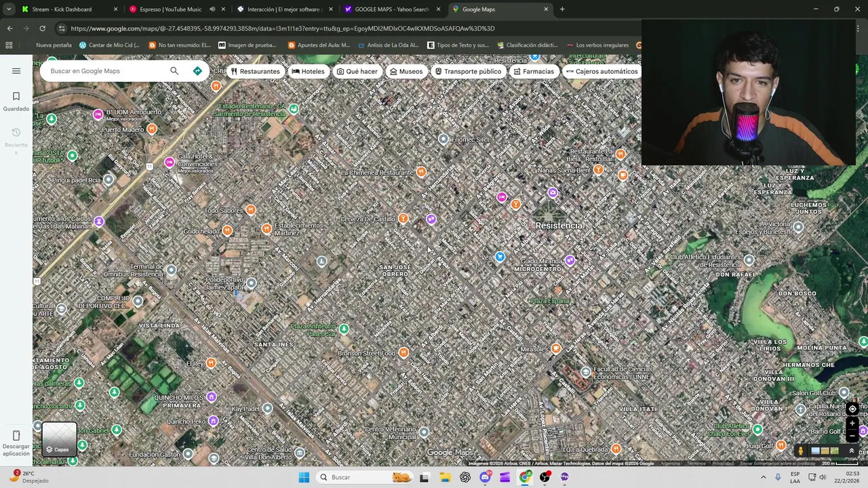Click the Términos link in map footer

[x=696, y=464]
